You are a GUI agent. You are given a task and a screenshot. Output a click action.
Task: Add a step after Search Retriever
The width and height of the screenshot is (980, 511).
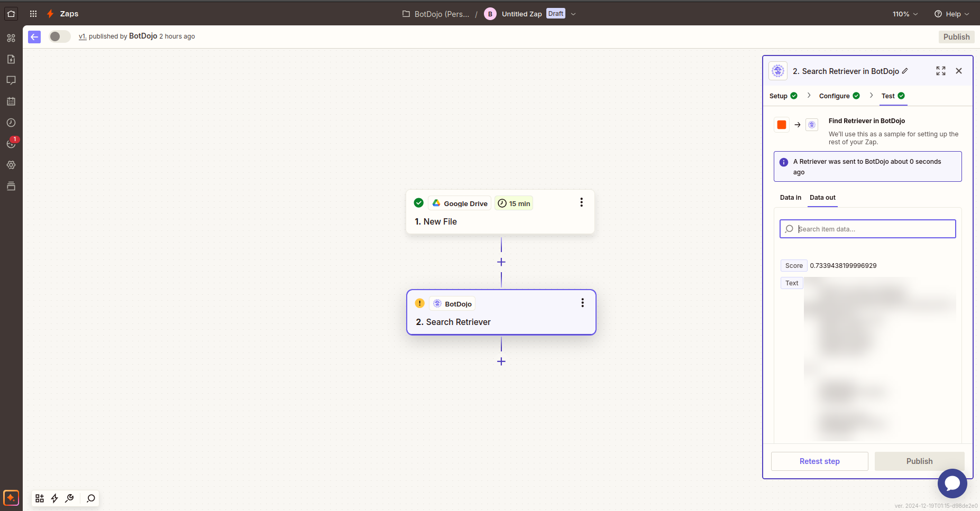[x=501, y=361]
